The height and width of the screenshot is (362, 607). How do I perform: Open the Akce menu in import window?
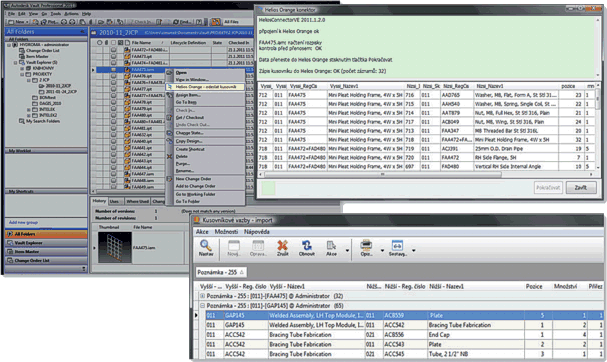pyautogui.click(x=202, y=232)
